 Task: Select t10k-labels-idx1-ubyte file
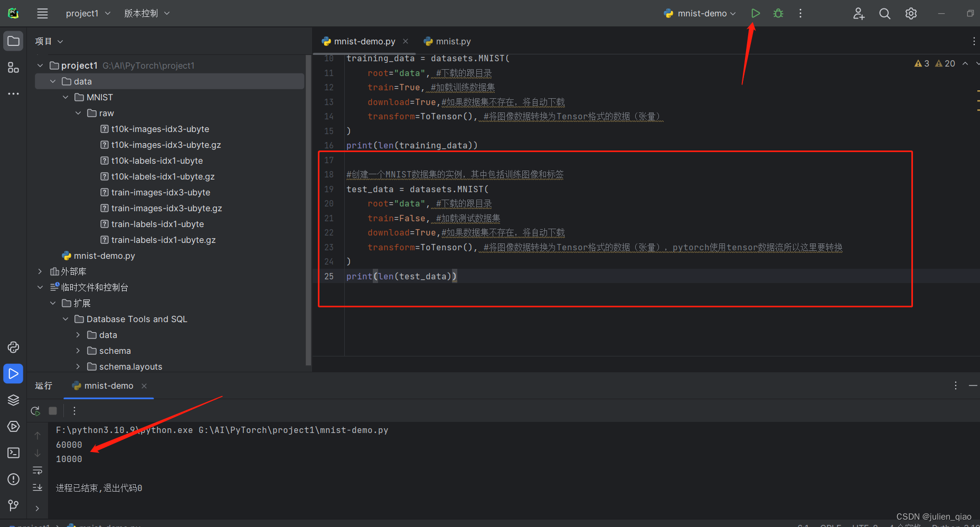[152, 161]
